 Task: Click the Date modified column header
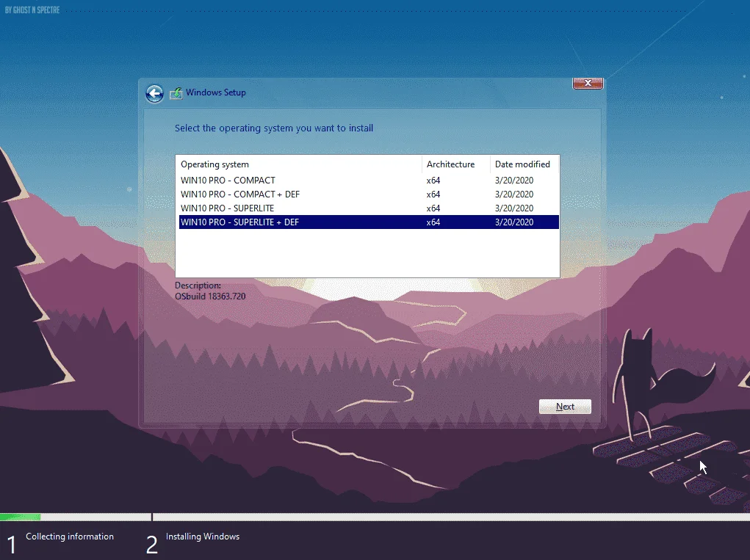coord(524,164)
